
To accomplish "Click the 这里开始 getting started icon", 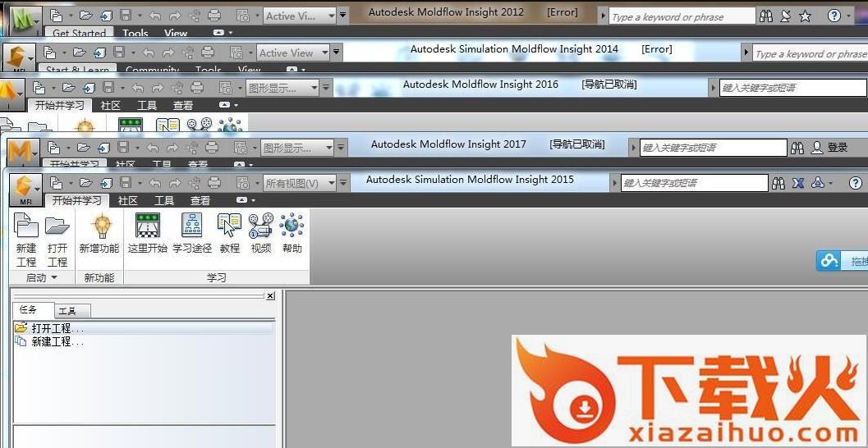I will pyautogui.click(x=148, y=226).
